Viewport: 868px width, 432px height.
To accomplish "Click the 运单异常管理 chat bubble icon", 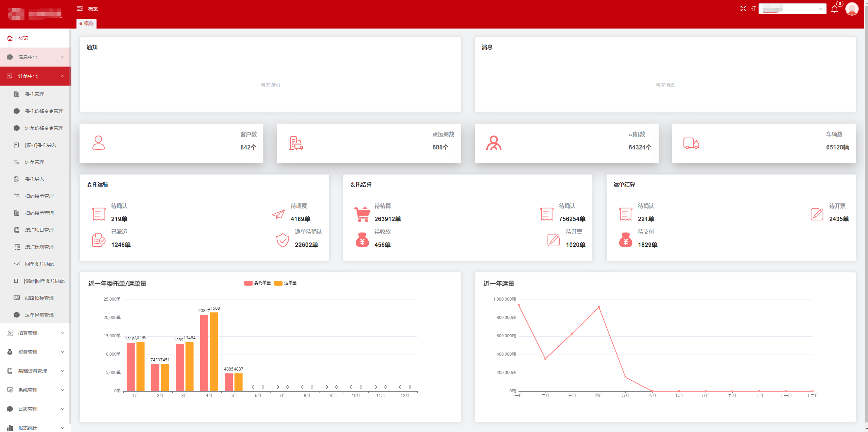I will tap(16, 315).
